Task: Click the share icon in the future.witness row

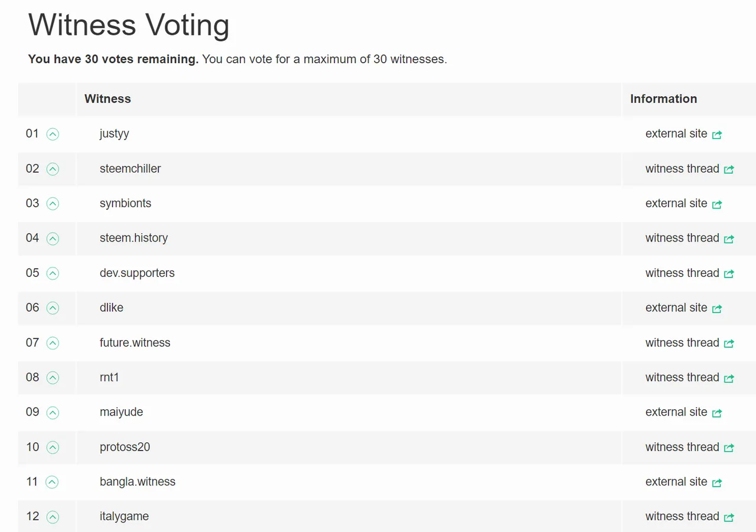Action: [x=729, y=343]
